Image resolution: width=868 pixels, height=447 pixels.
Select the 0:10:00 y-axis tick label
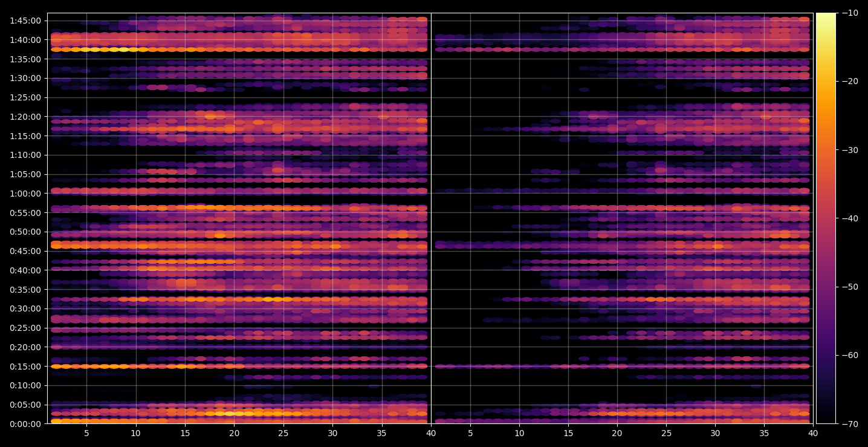[25, 385]
